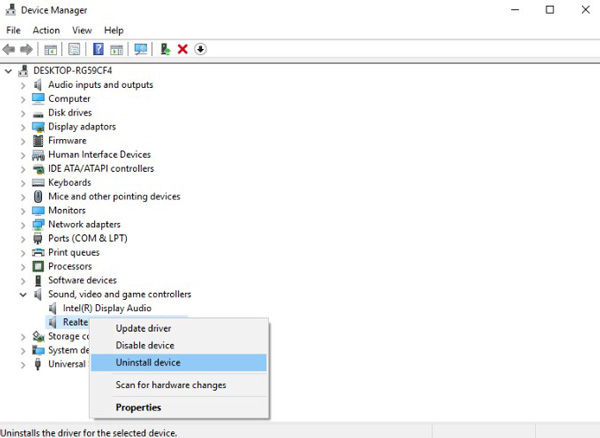
Task: Click the Mice and other pointing devices icon
Action: point(38,197)
